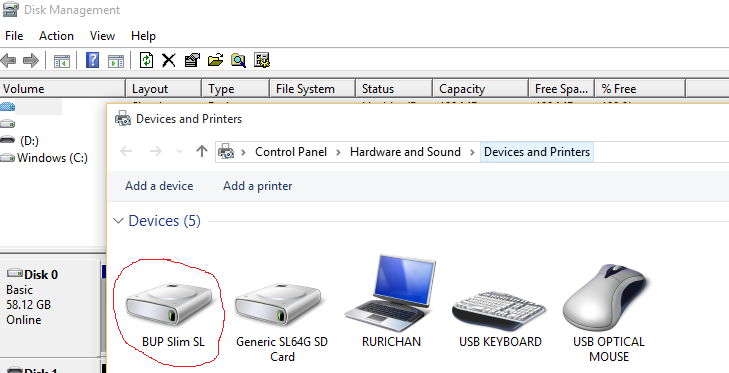The width and height of the screenshot is (729, 373).
Task: Click Add a device
Action: click(x=159, y=186)
